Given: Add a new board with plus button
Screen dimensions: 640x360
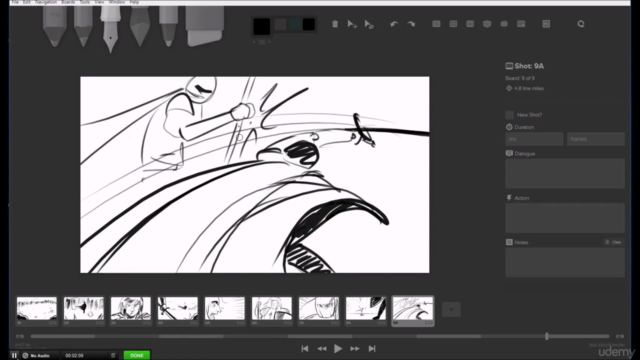Looking at the screenshot, I should (x=451, y=309).
